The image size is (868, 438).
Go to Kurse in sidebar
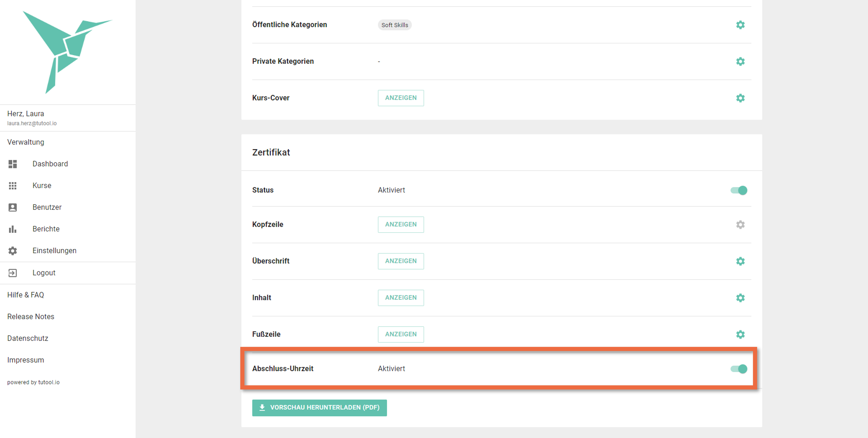coord(42,186)
